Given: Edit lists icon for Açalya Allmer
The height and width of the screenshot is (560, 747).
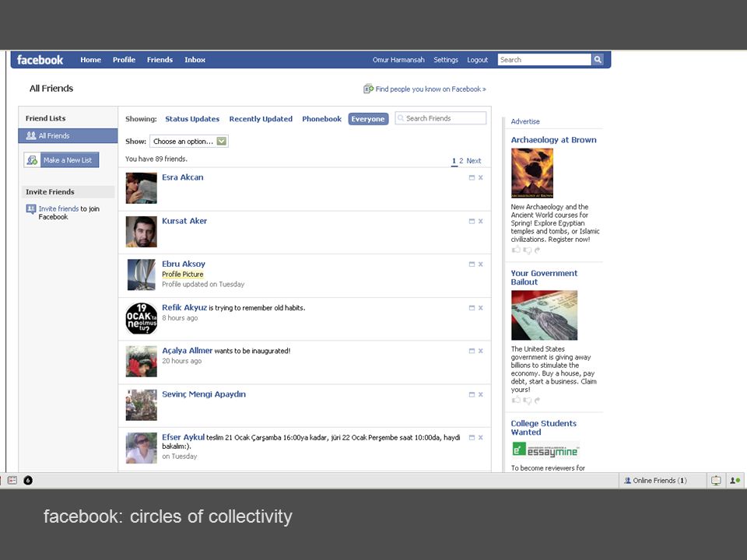Looking at the screenshot, I should click(x=472, y=351).
